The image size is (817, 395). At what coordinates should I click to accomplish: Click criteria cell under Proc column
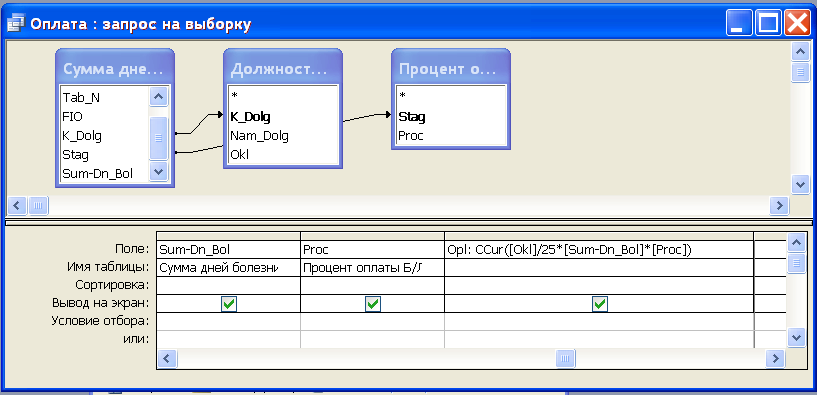point(373,322)
